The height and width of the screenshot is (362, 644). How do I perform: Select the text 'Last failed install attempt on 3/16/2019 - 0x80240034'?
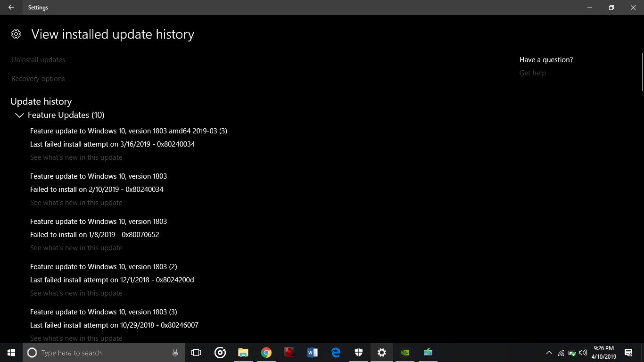tap(113, 144)
